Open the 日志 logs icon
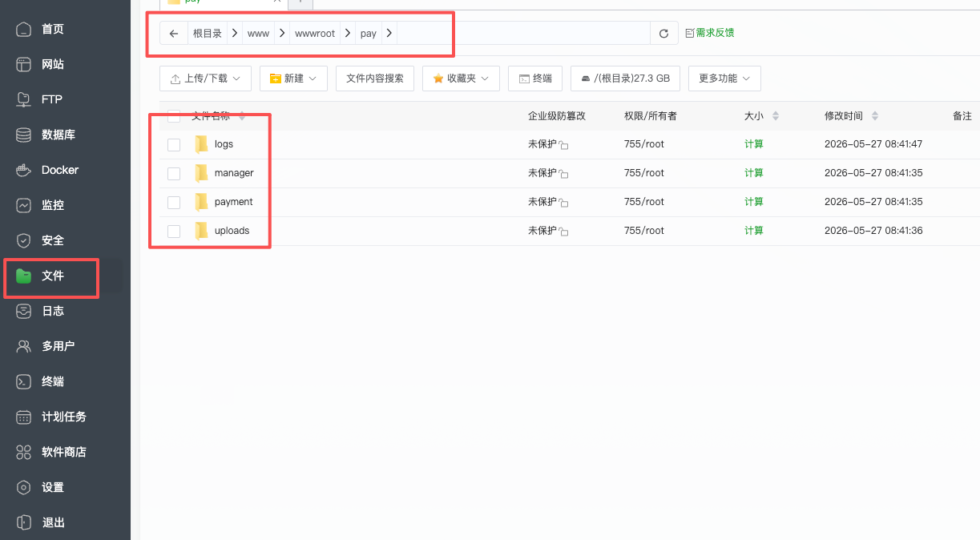Image resolution: width=980 pixels, height=540 pixels. (x=24, y=311)
